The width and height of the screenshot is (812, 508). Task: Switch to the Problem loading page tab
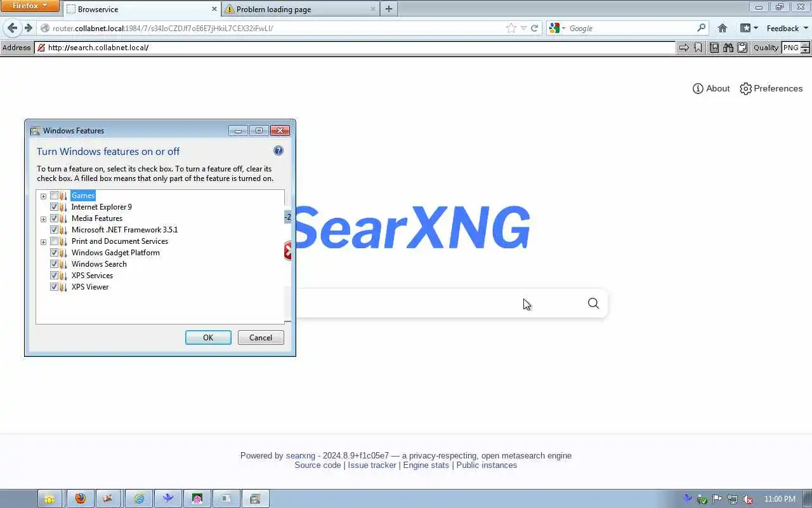point(300,9)
